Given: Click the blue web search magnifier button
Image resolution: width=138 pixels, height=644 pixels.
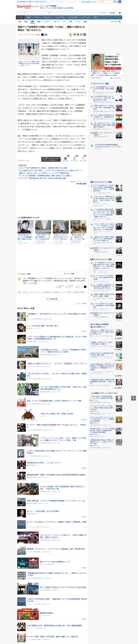Looking at the screenshot, I should coord(120,2).
